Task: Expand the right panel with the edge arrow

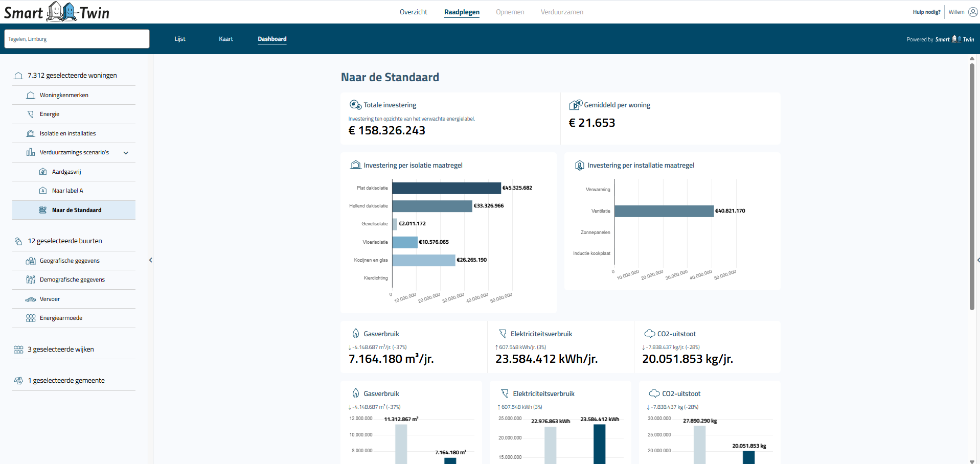Action: [x=977, y=260]
